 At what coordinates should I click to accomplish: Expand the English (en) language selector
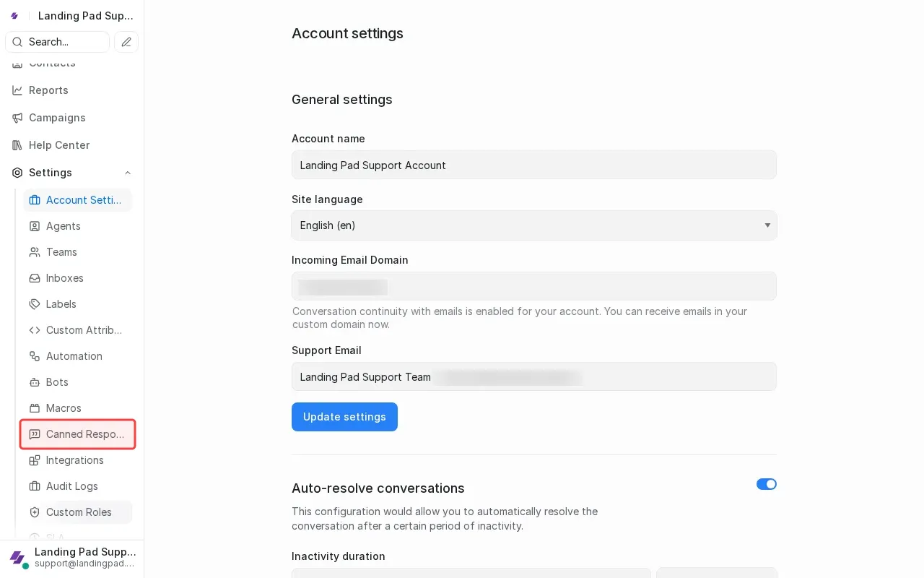tap(534, 225)
